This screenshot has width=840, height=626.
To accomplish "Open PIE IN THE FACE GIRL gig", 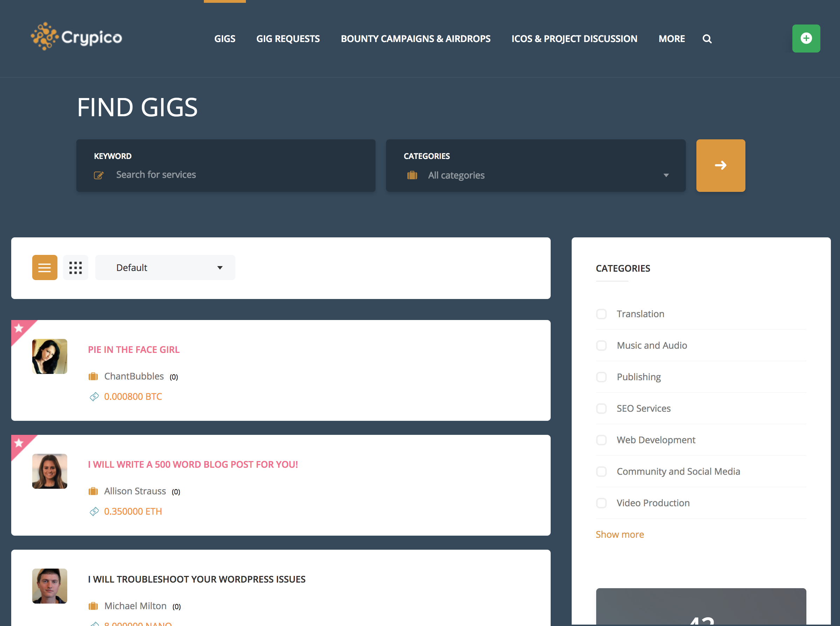I will (133, 349).
